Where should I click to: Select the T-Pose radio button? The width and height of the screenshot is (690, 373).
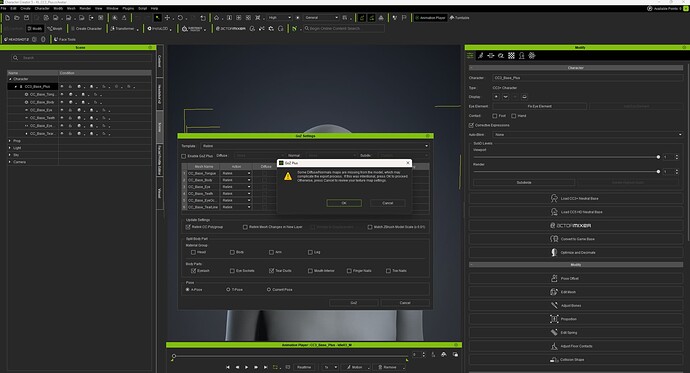pos(228,289)
